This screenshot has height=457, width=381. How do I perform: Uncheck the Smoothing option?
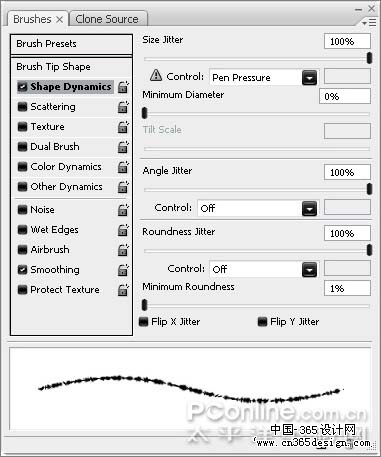tap(22, 270)
